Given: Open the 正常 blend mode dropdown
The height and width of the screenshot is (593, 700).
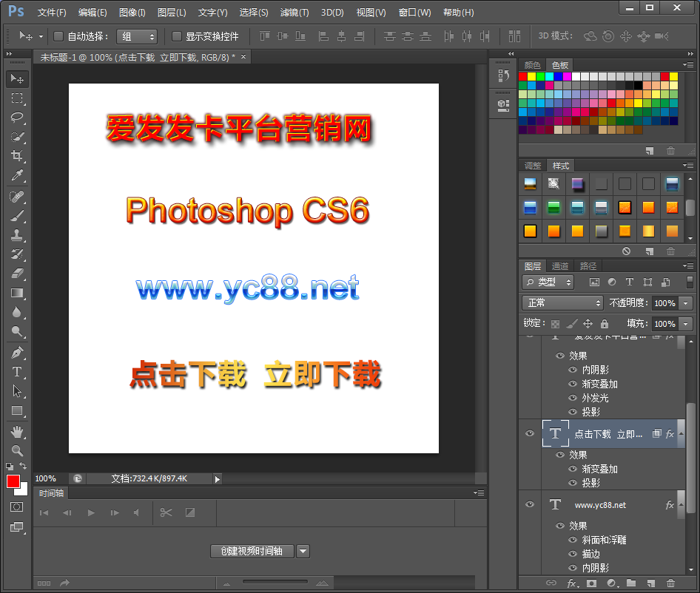Looking at the screenshot, I should click(x=562, y=303).
